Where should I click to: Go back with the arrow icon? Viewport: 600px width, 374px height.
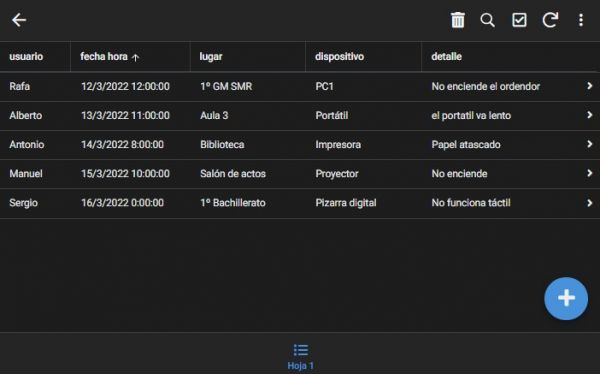coord(19,20)
